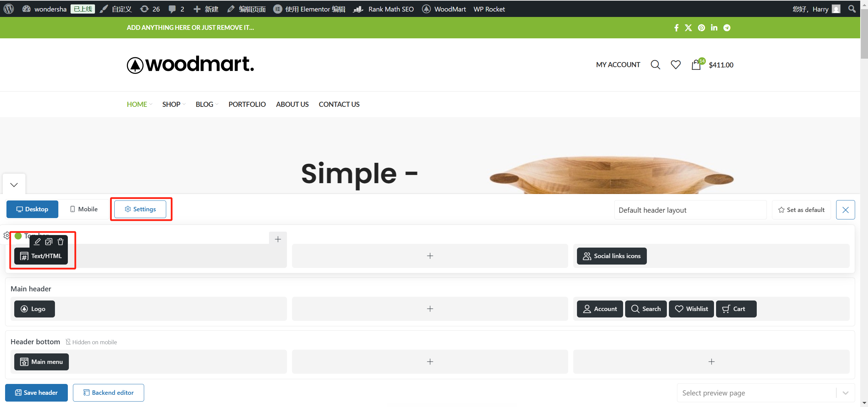
Task: Add element to Main header center column
Action: [430, 309]
